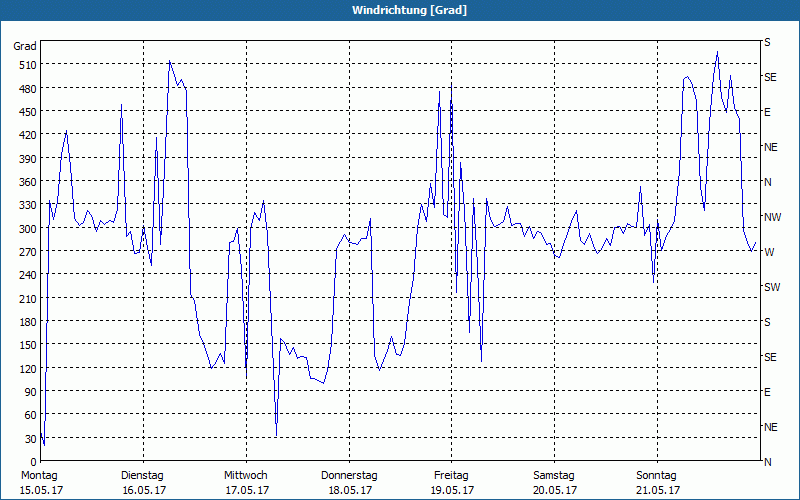Pick the date 18.05.17

349,490
